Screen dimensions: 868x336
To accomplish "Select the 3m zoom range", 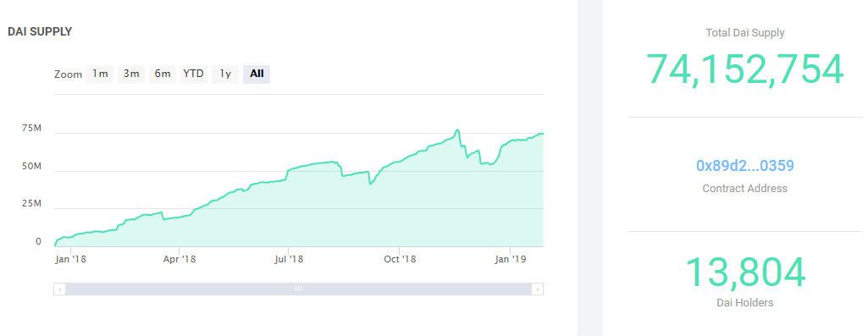I will point(131,74).
